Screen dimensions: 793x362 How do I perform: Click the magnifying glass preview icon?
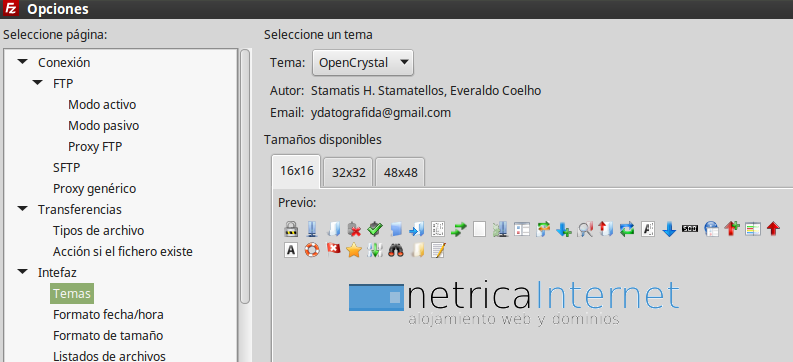[585, 230]
